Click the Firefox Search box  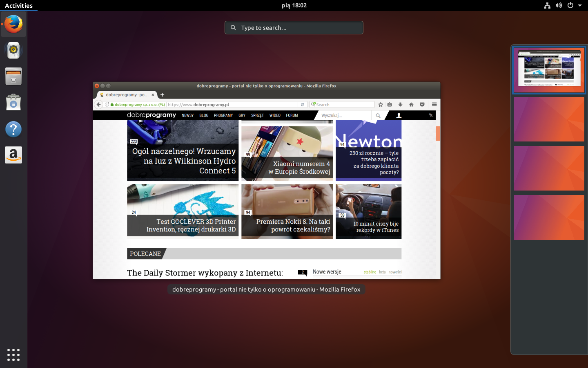(x=342, y=105)
